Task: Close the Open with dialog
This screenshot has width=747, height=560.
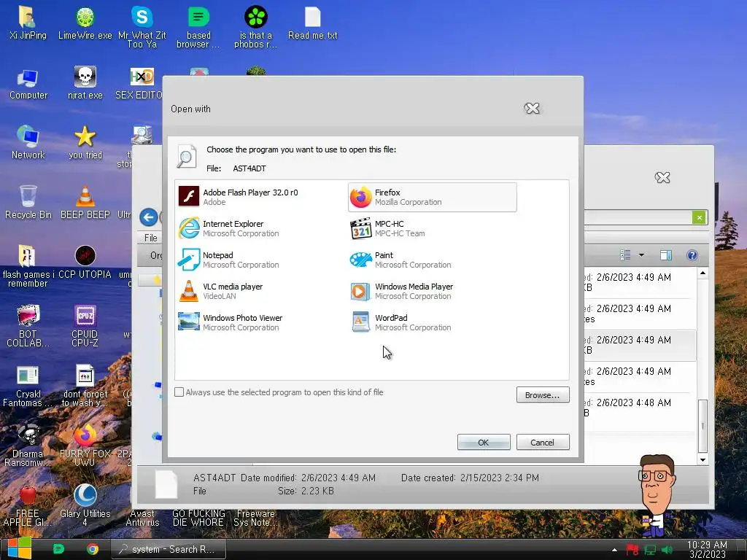Action: coord(532,109)
